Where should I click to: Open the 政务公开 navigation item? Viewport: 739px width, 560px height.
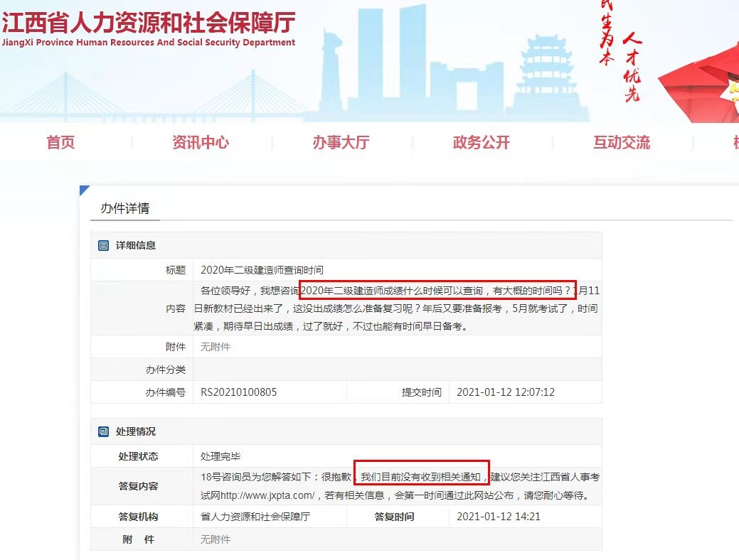481,142
